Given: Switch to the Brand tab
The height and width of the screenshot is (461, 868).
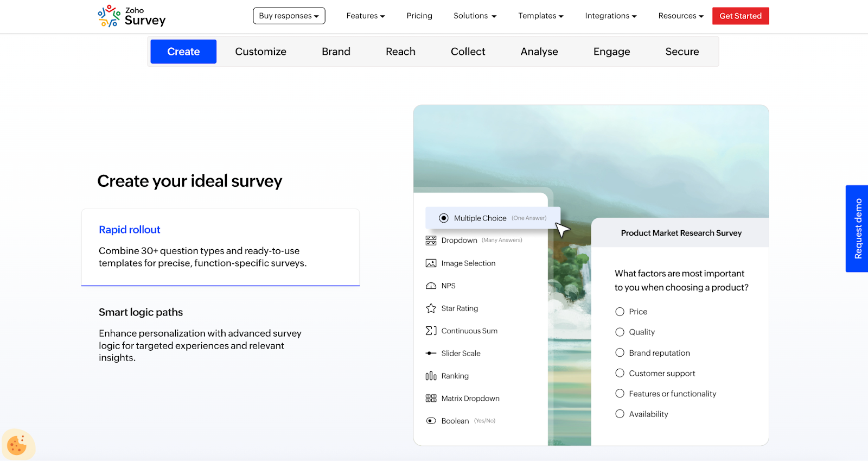Looking at the screenshot, I should click(x=336, y=52).
